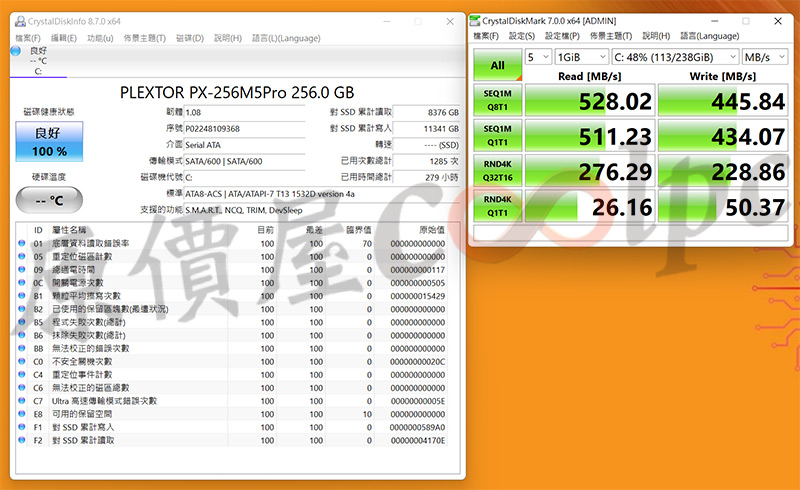Click status orb for attribute C6 row
Screen dimensions: 800x490
21,387
